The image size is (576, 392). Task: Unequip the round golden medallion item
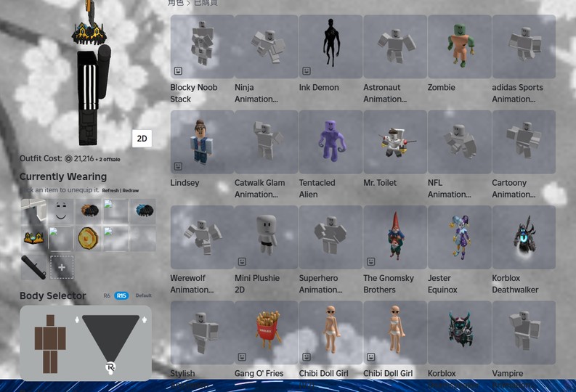(89, 238)
